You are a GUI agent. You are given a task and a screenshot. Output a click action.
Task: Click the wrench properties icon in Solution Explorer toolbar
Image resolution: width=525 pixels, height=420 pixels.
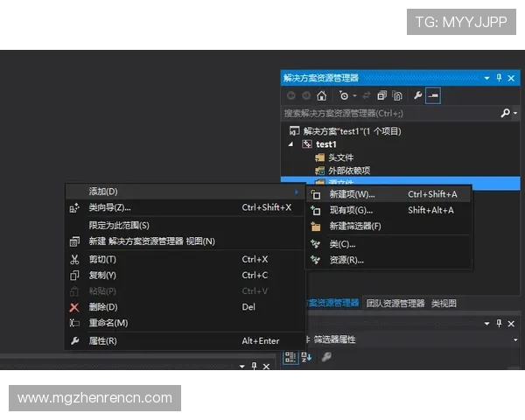click(417, 95)
